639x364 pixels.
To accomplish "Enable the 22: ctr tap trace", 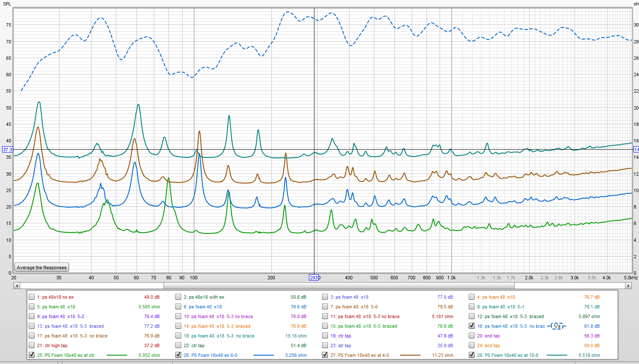I will click(178, 345).
